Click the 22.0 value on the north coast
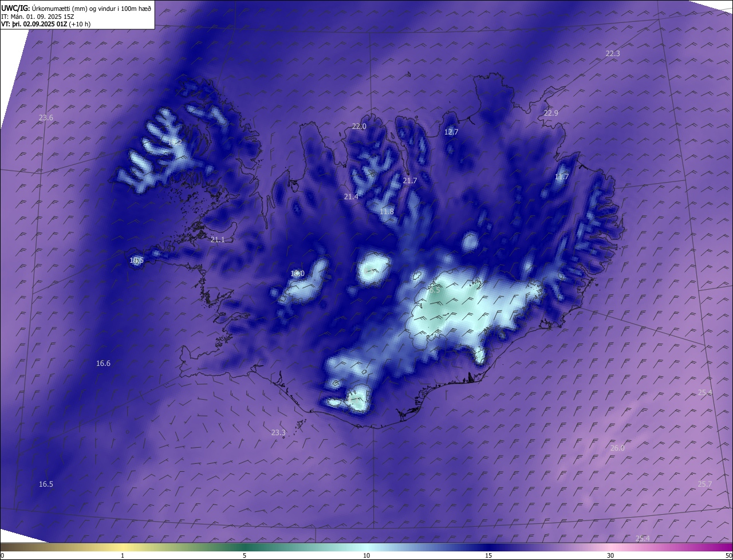Screen dimensions: 733x560 pos(359,127)
